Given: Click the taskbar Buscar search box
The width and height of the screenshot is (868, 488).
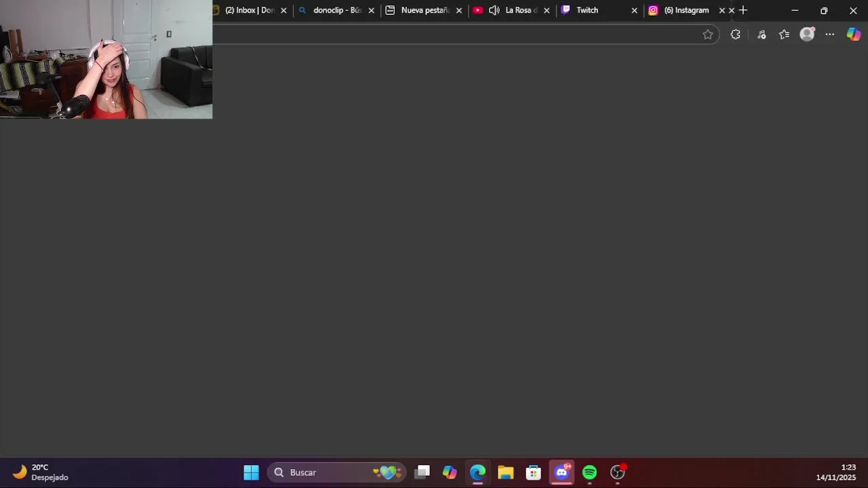Looking at the screenshot, I should [x=337, y=472].
